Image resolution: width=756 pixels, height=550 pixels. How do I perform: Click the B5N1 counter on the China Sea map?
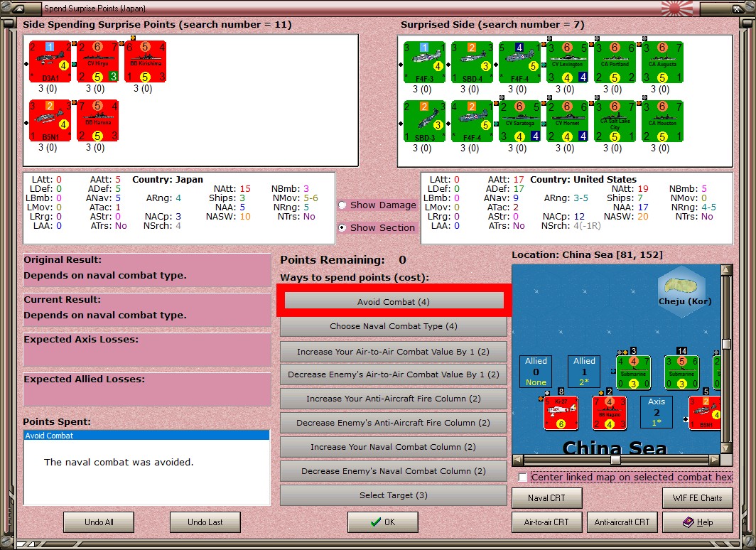(705, 413)
